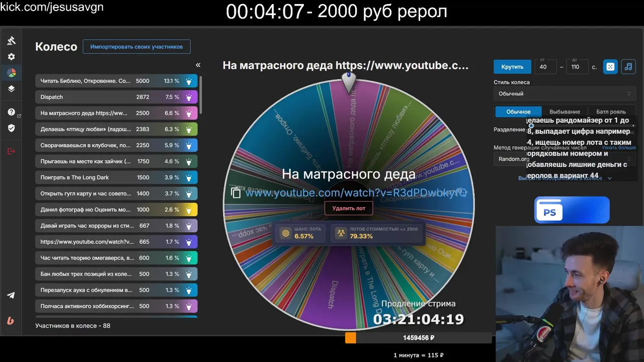Copy the lot link with copy icon
The height and width of the screenshot is (362, 644).
point(236,193)
